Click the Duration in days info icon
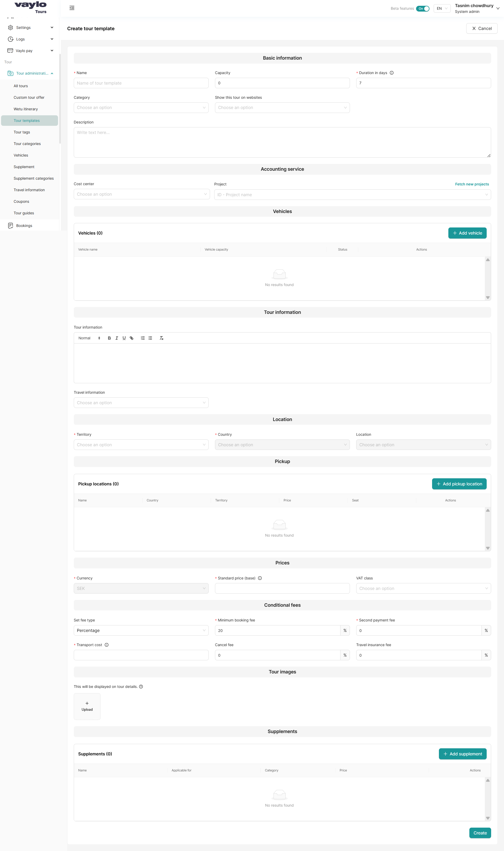The width and height of the screenshot is (504, 851). pyautogui.click(x=392, y=72)
